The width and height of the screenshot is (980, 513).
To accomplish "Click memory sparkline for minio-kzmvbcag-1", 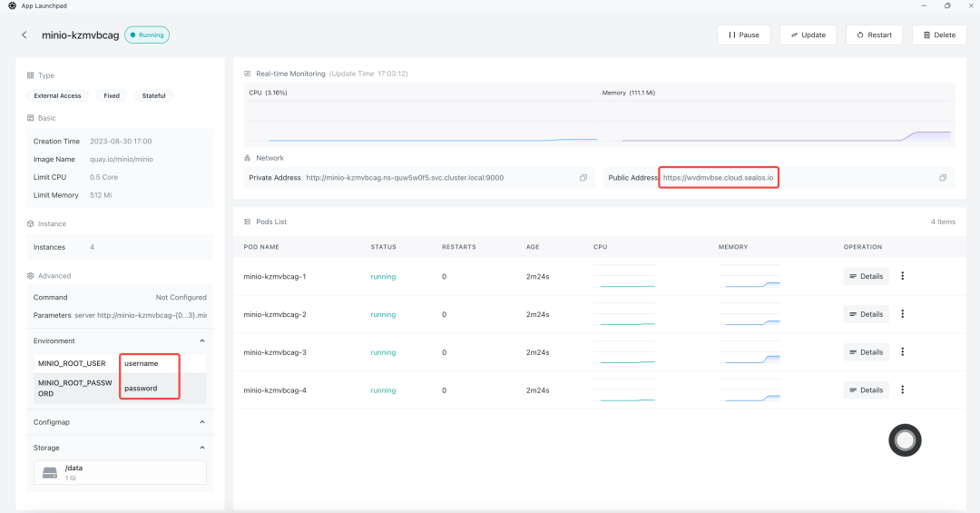I will click(x=750, y=276).
